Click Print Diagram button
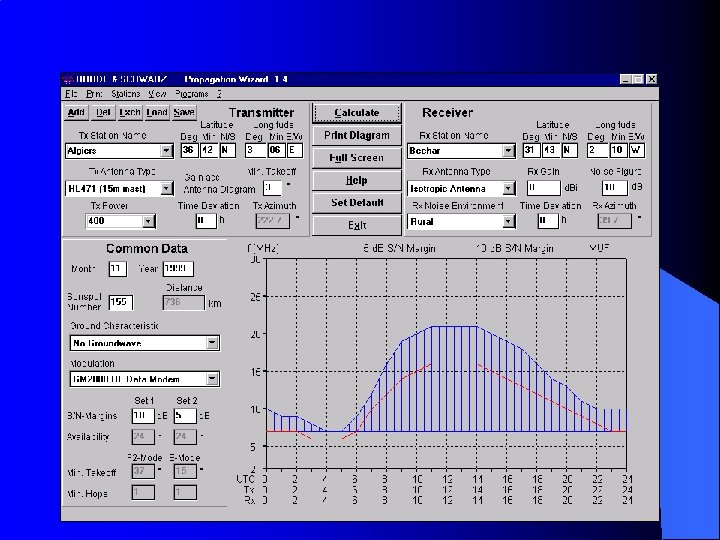Screen dimensions: 720x540 [357, 135]
